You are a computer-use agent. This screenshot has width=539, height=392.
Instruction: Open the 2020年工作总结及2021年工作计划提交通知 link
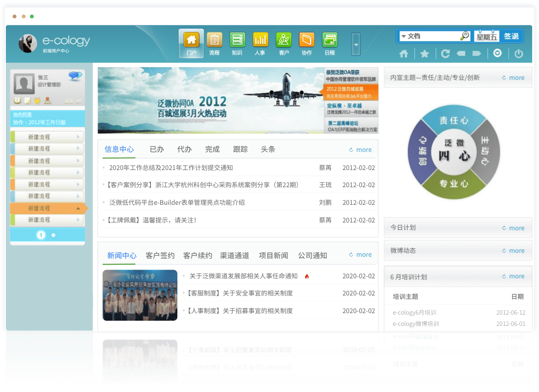[x=171, y=168]
